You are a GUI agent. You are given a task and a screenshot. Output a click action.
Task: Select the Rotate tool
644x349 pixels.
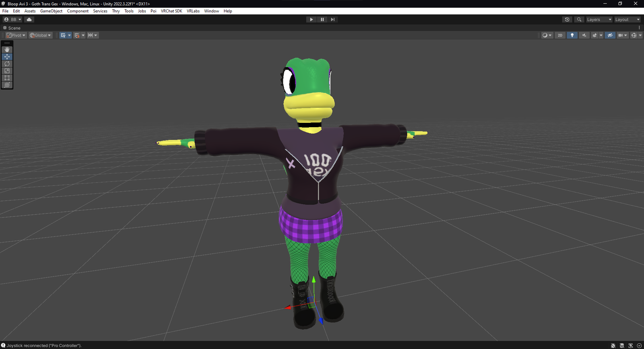[7, 64]
